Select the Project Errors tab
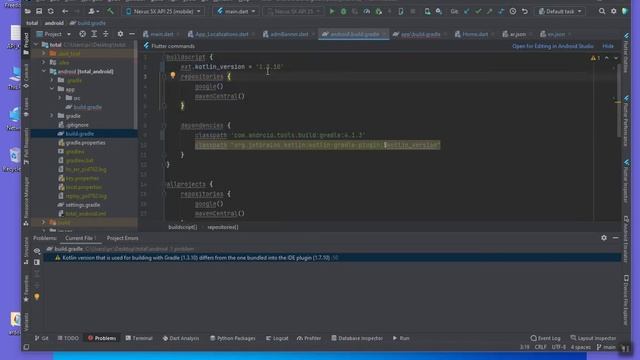Viewport: 640px width, 360px height. 122,238
